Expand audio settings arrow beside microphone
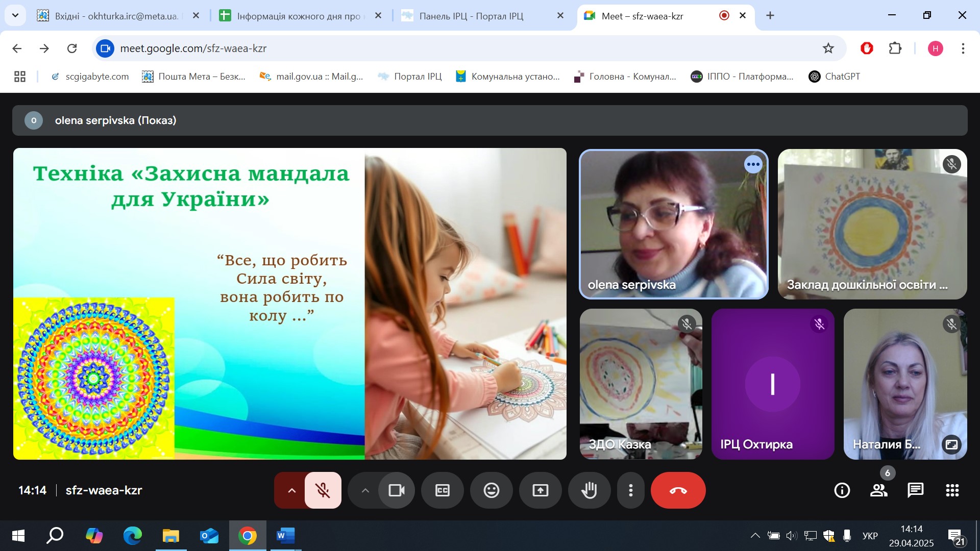Screen dimensions: 980x551 coord(291,490)
